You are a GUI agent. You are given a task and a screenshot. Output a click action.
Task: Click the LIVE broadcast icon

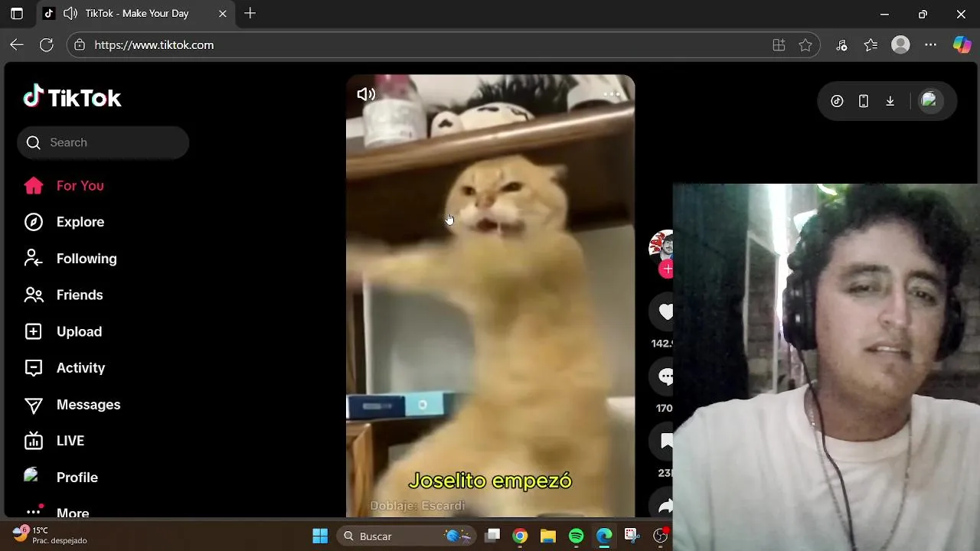tap(34, 441)
